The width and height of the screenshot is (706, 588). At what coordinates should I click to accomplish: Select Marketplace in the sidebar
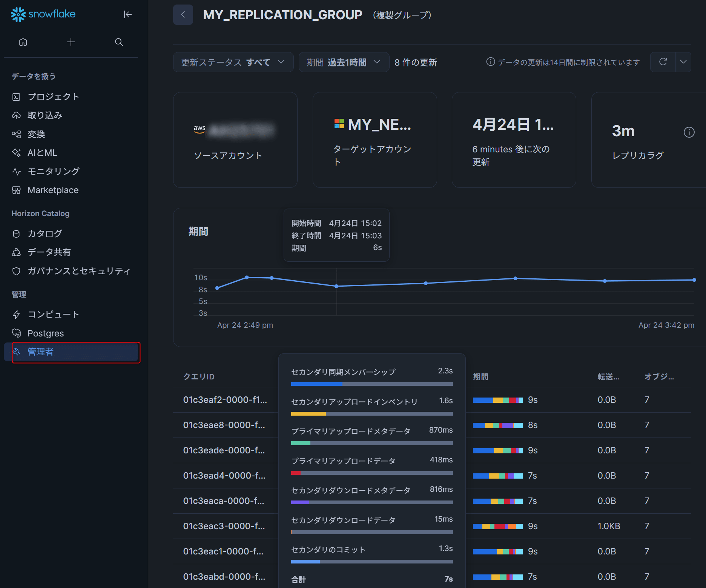(x=53, y=190)
